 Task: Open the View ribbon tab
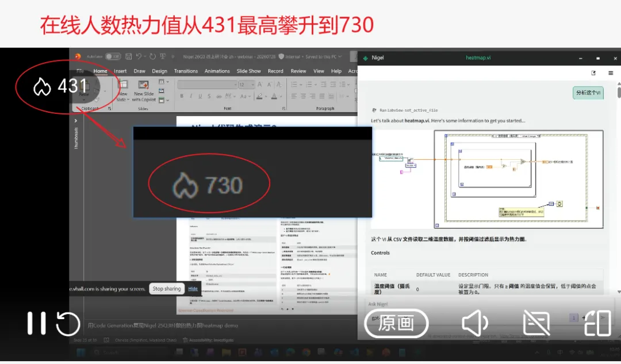[319, 71]
